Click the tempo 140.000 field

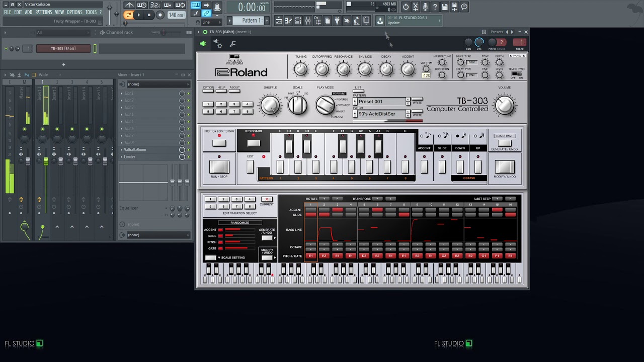[x=176, y=15]
